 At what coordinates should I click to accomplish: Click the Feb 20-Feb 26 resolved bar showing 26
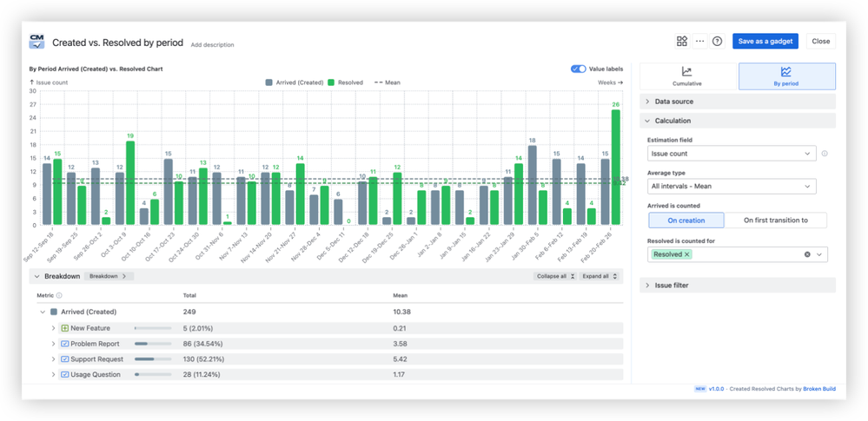point(615,167)
